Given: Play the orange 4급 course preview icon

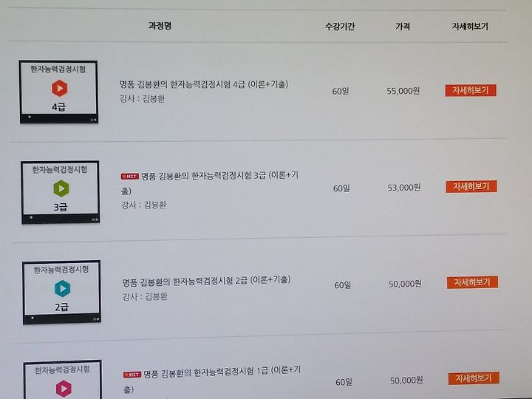Looking at the screenshot, I should (60, 88).
